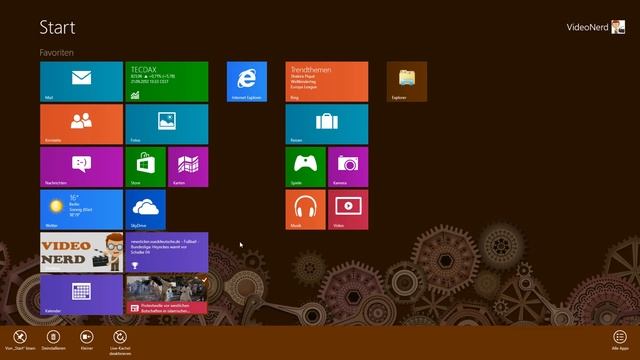
Task: Launch Internet Explorer tile
Action: pos(247,82)
